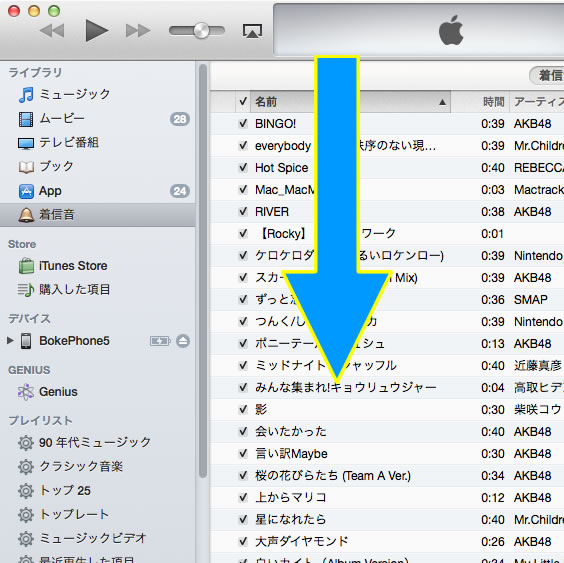Open the AirPlay output menu
564x563 pixels.
(252, 31)
